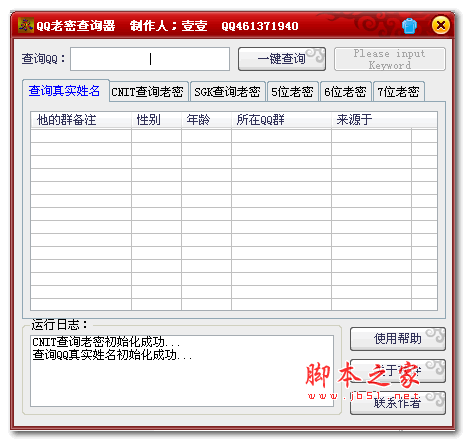Open the CNIT查询老密 tab
Viewport: 466px width, 442px height.
pyautogui.click(x=149, y=91)
